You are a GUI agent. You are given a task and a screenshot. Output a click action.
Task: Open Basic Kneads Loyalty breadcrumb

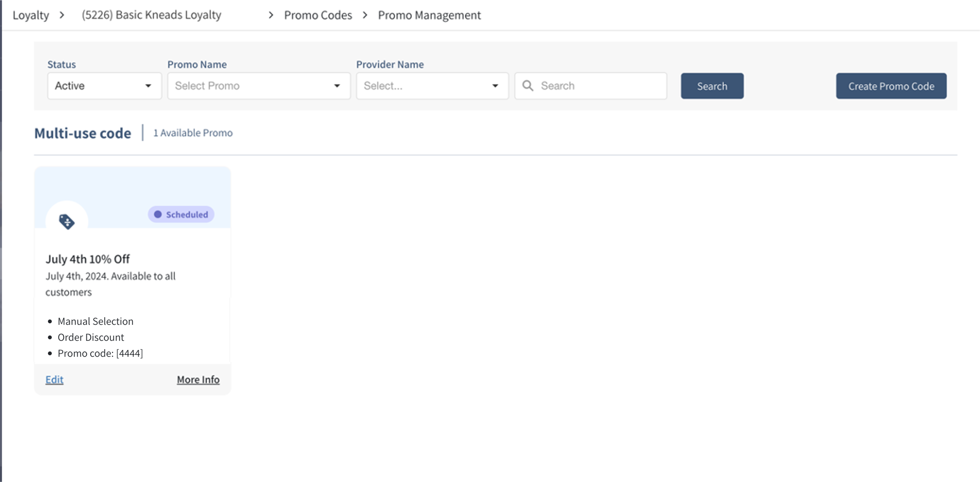pos(151,15)
